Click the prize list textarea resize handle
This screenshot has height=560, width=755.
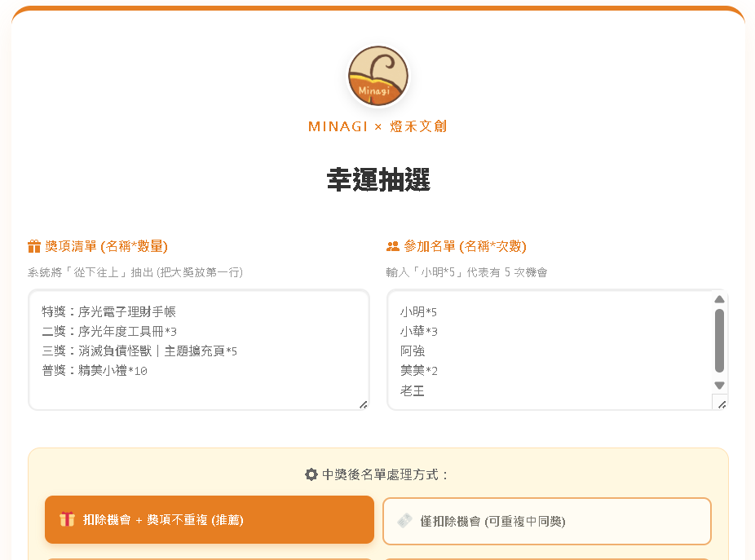(x=363, y=404)
